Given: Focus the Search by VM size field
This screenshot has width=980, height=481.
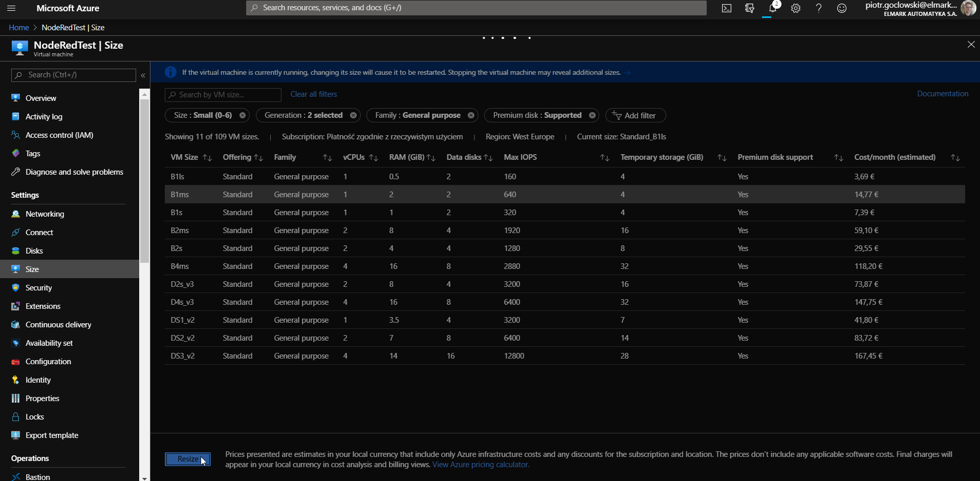Looking at the screenshot, I should coord(223,95).
